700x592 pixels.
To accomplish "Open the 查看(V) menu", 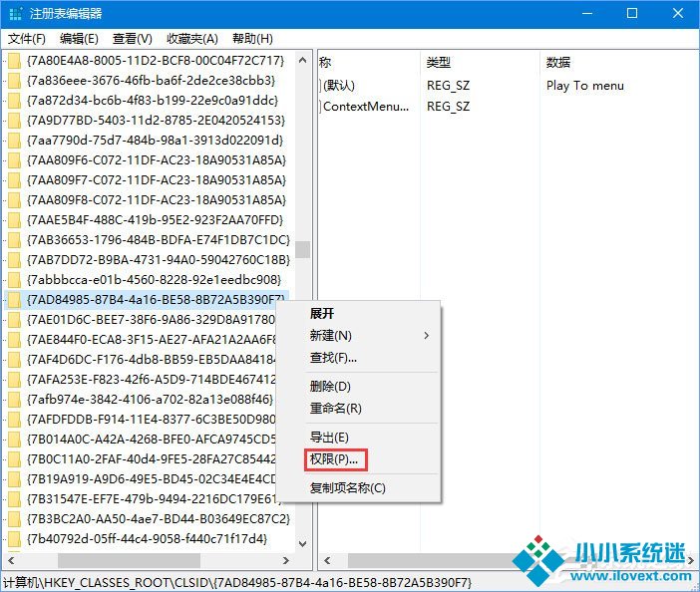I will (x=133, y=39).
